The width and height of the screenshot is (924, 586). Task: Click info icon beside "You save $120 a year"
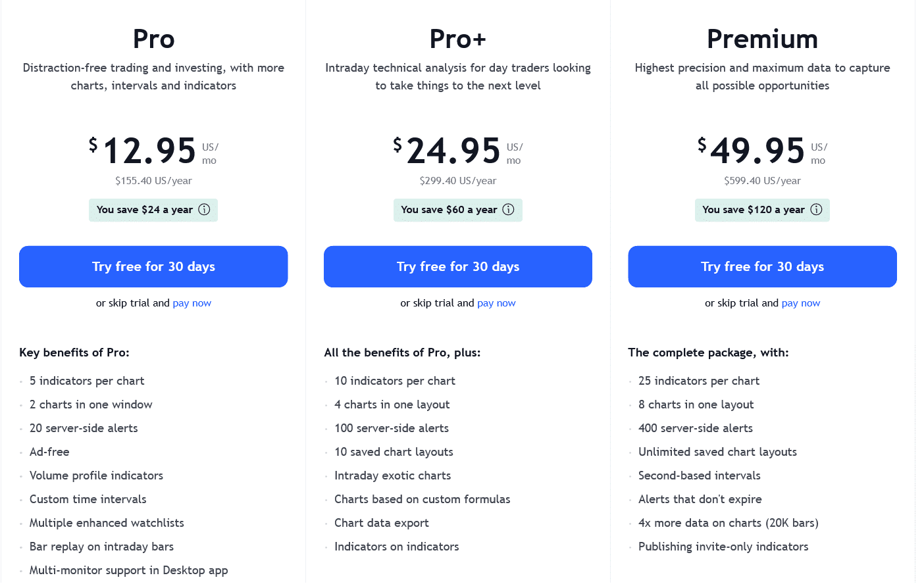[816, 210]
